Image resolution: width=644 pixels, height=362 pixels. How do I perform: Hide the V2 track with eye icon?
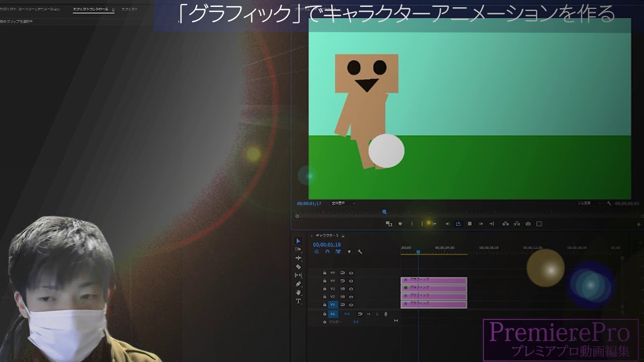[351, 297]
